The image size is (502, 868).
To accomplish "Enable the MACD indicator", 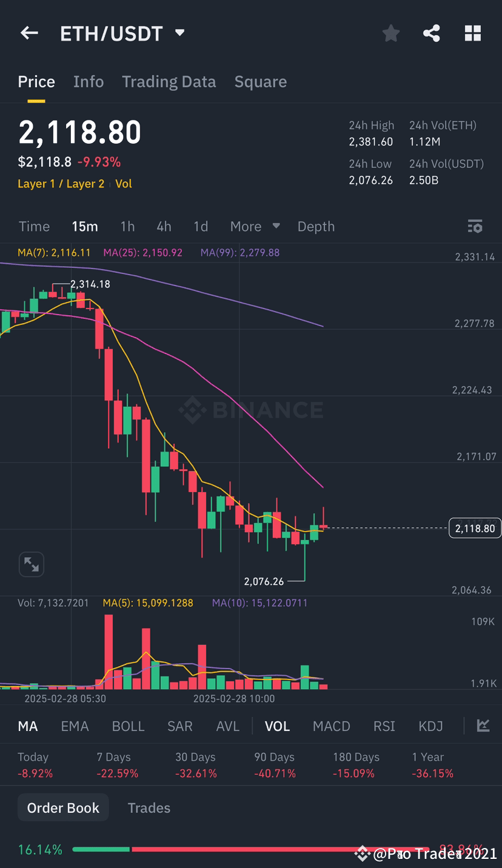I will pos(331,726).
